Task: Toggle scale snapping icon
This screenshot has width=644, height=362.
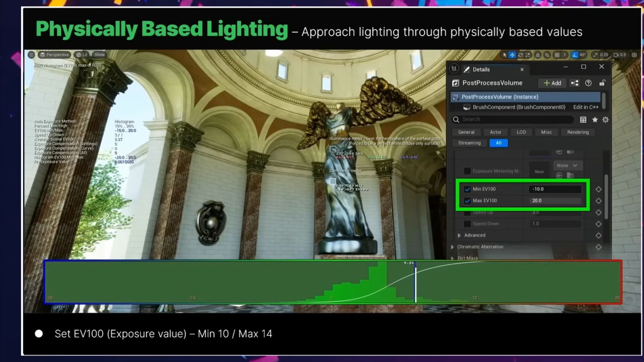Action: point(595,55)
